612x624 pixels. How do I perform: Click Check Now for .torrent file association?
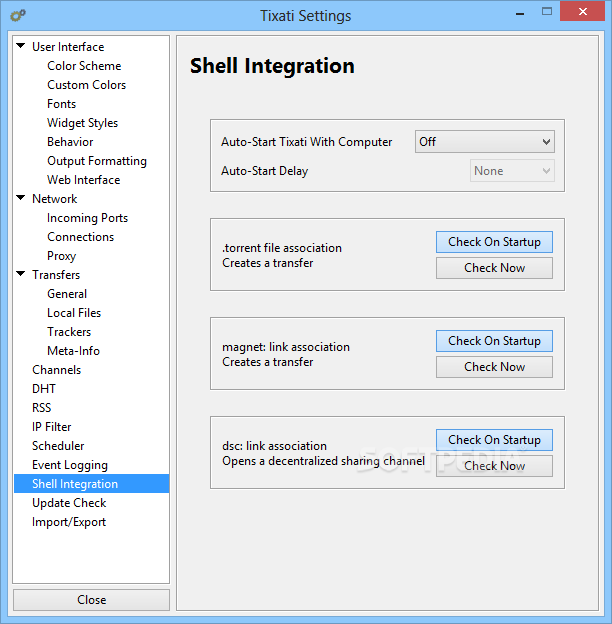pyautogui.click(x=494, y=268)
